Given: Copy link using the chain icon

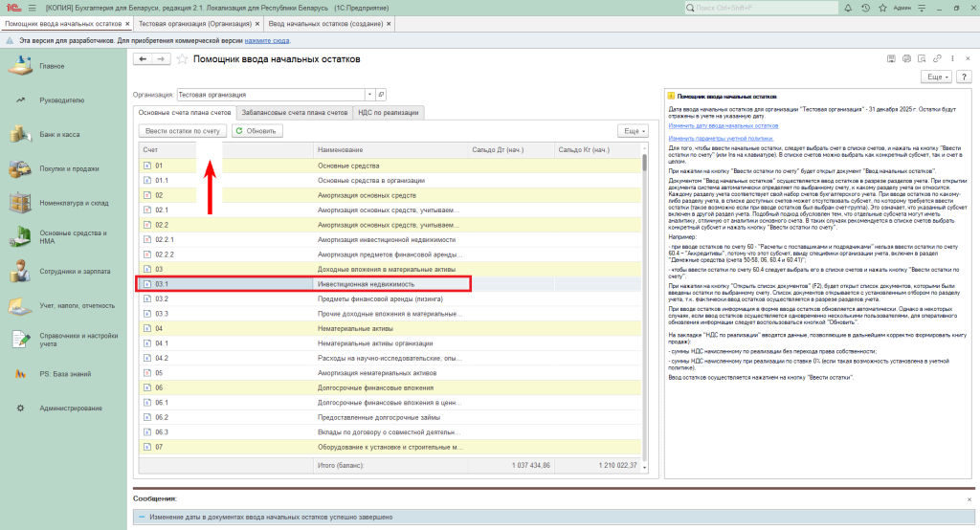Looking at the screenshot, I should pos(936,58).
